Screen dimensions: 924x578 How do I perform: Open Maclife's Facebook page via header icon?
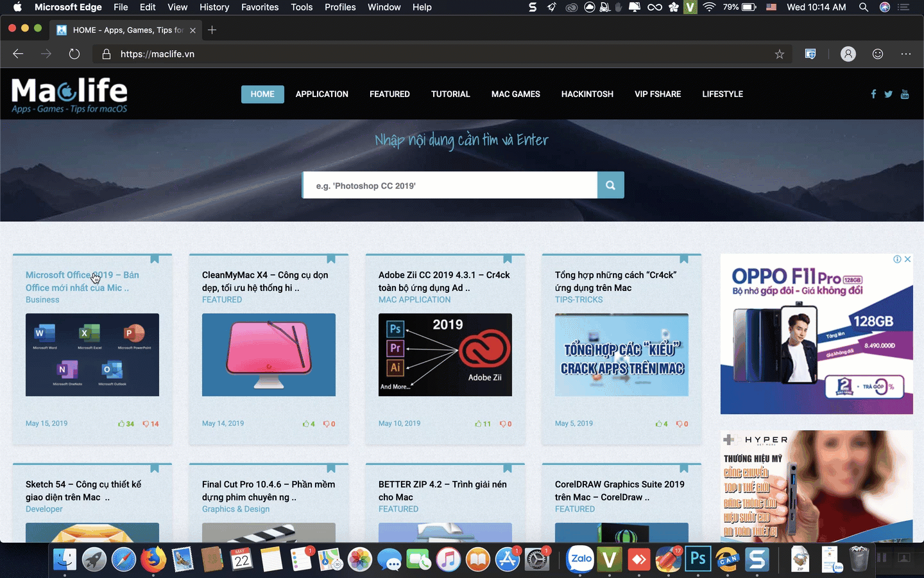[873, 94]
